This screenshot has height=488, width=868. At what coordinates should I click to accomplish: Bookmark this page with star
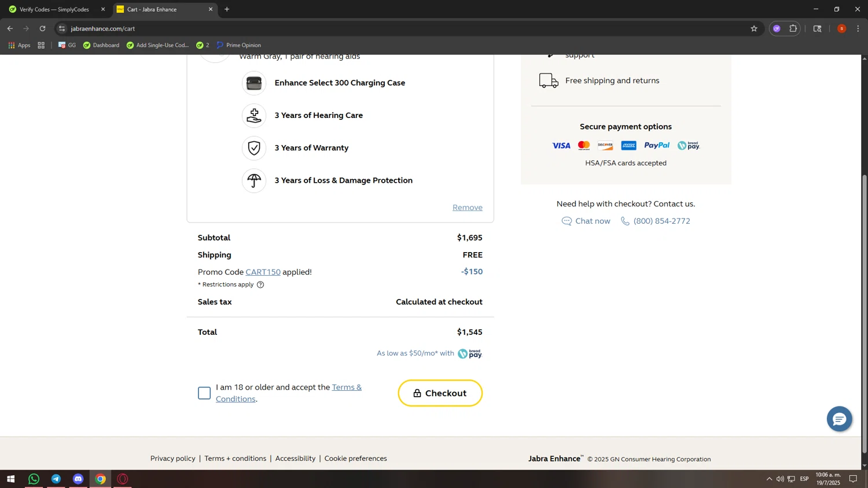pos(753,28)
